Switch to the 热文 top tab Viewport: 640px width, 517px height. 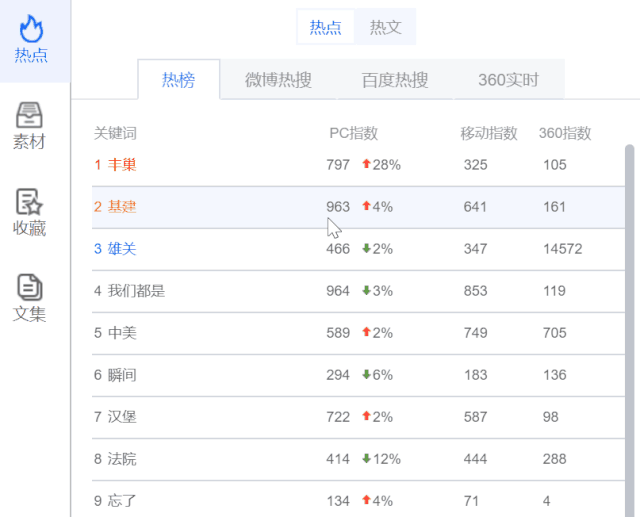tap(386, 27)
